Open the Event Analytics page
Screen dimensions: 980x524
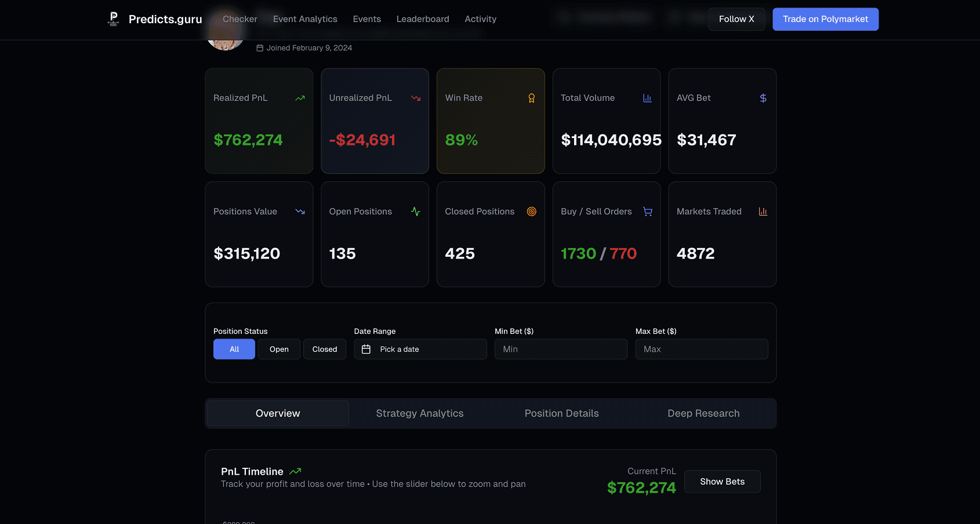(x=305, y=19)
